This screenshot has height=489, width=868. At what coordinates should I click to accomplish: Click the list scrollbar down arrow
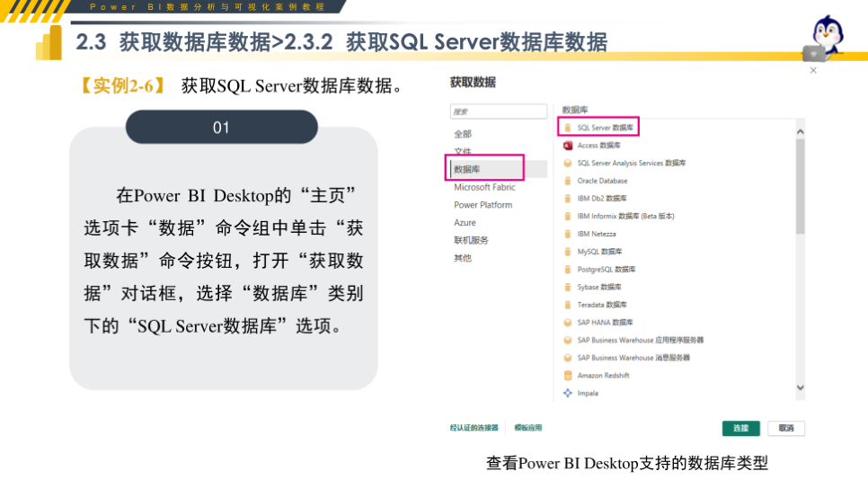800,387
